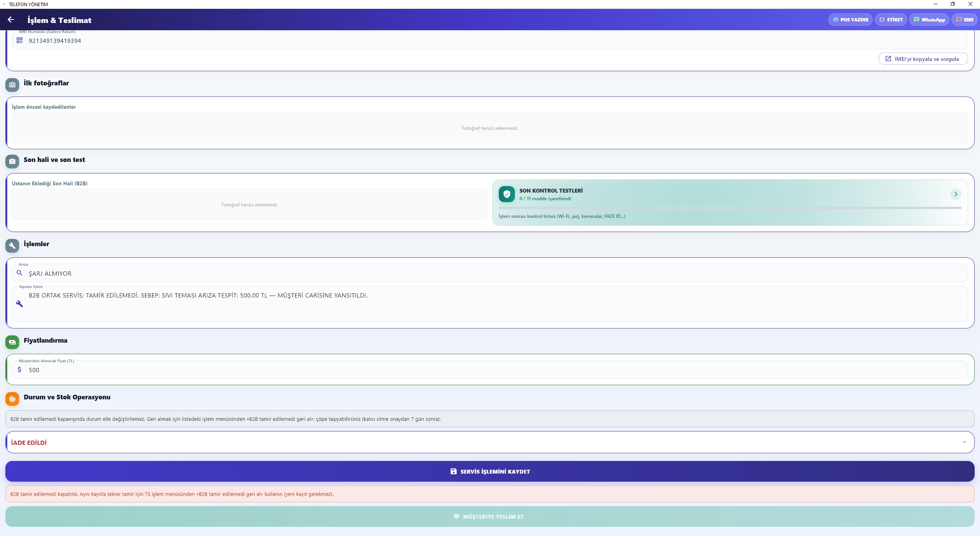Click the B2B tamir edilemedi kapatıldı warning
Viewport: 980px width, 536px height.
(x=490, y=494)
